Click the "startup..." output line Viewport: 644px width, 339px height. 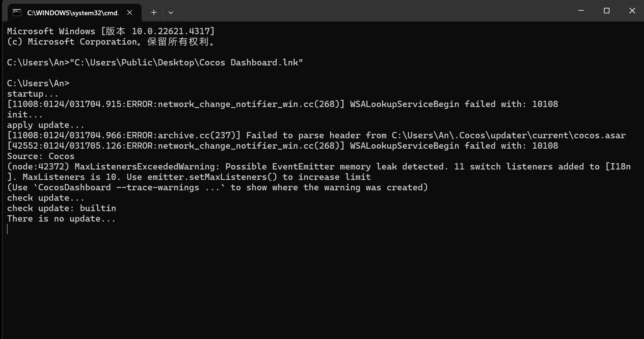coord(33,94)
